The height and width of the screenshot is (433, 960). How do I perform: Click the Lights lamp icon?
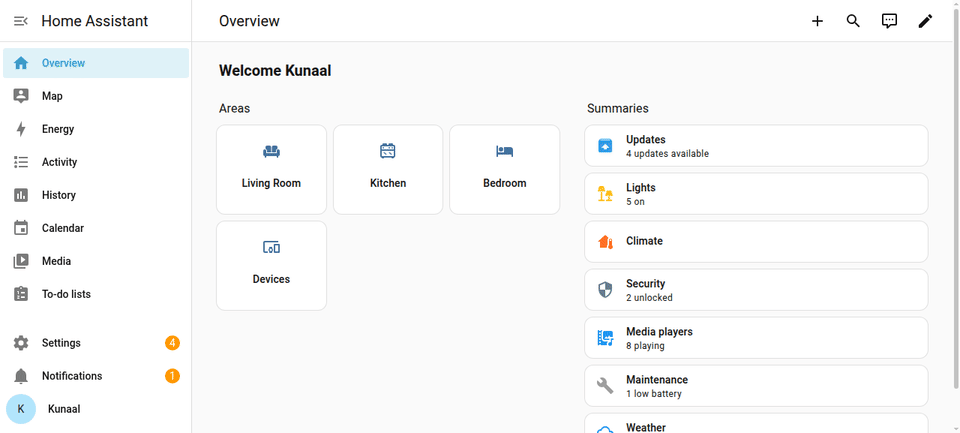(x=605, y=194)
